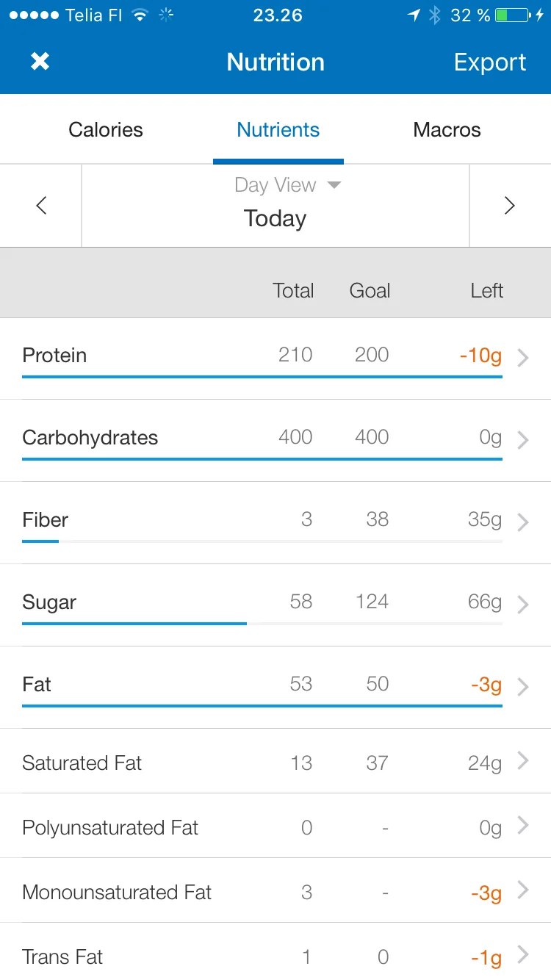Open Fiber row chevron arrow

[x=523, y=522]
